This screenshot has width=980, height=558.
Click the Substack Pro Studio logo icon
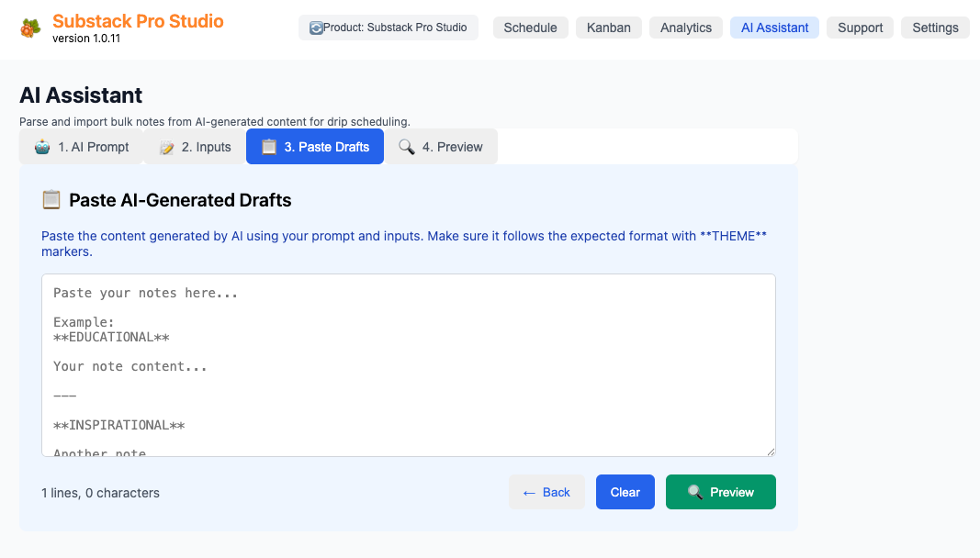tap(30, 28)
